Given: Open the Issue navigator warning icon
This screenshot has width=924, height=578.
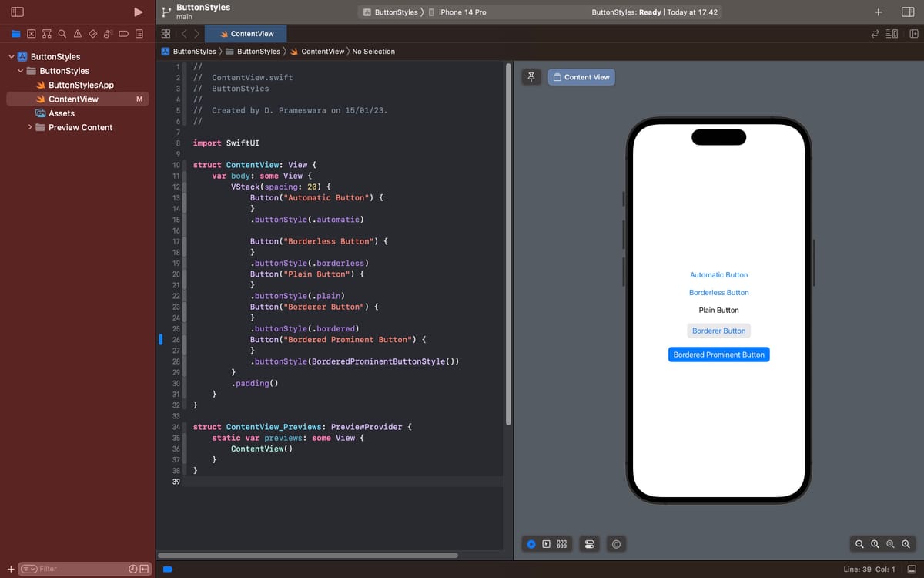Looking at the screenshot, I should [x=78, y=34].
